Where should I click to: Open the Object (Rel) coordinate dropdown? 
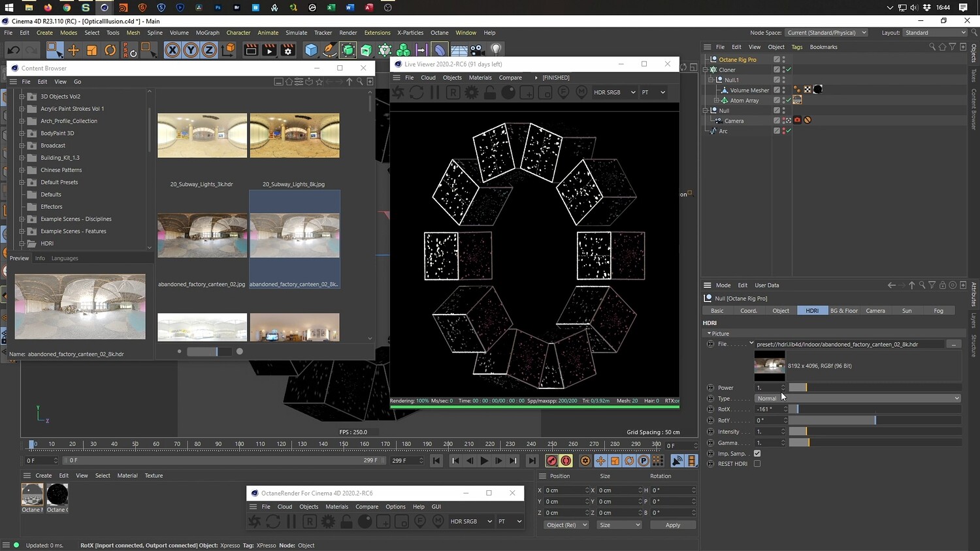(x=566, y=525)
